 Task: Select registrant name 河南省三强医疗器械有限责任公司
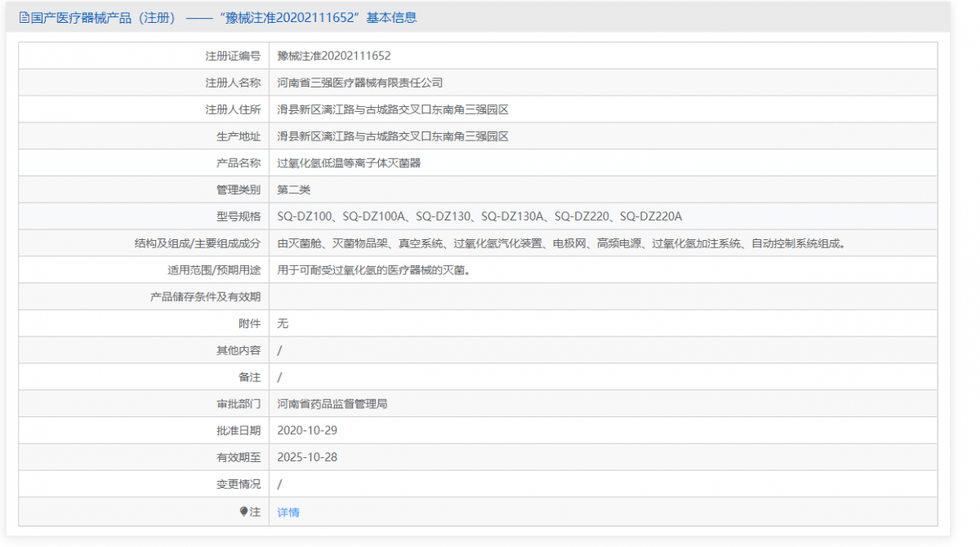[x=360, y=83]
